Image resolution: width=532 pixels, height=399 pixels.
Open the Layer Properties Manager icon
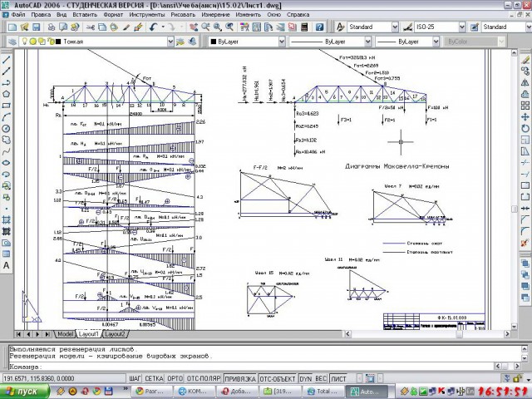pos(12,42)
